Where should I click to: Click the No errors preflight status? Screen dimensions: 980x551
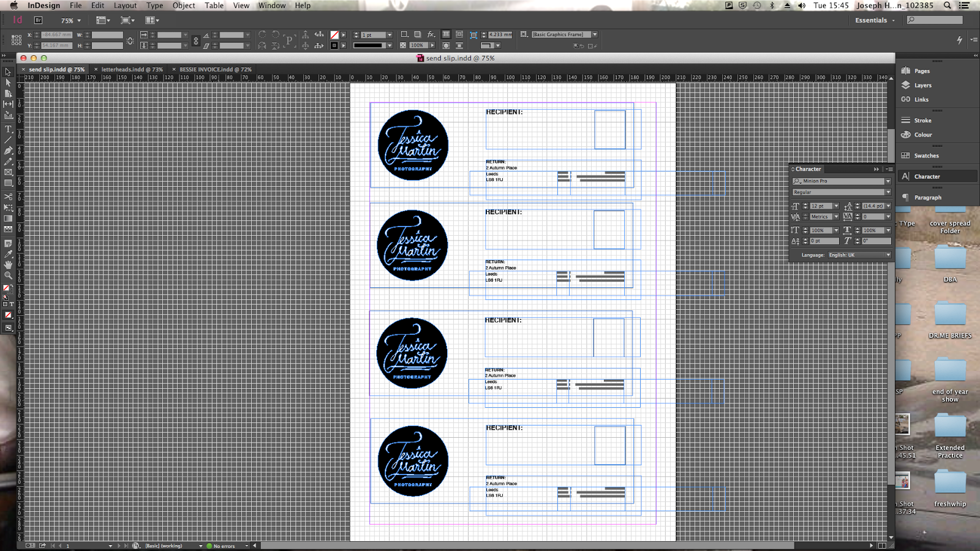click(x=224, y=546)
